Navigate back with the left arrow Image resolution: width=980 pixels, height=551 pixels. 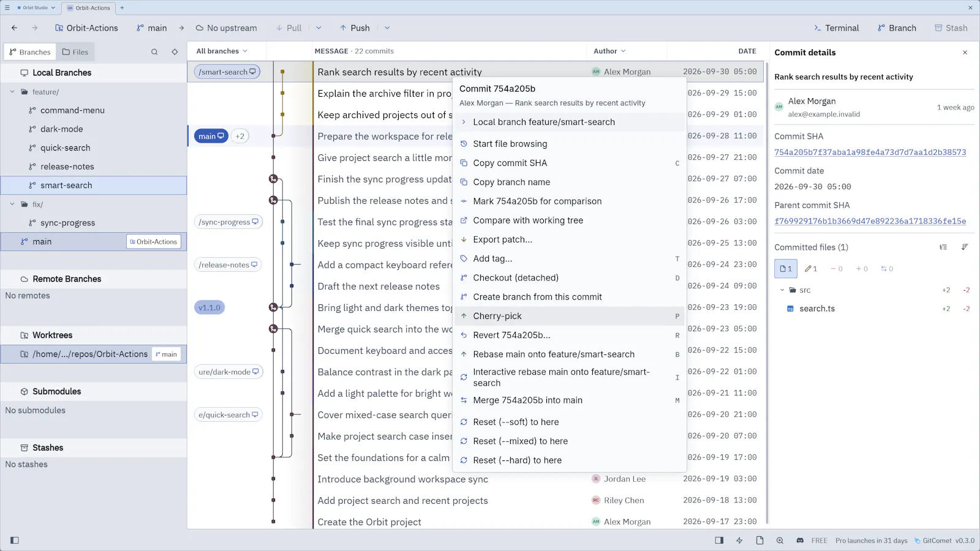pos(15,28)
